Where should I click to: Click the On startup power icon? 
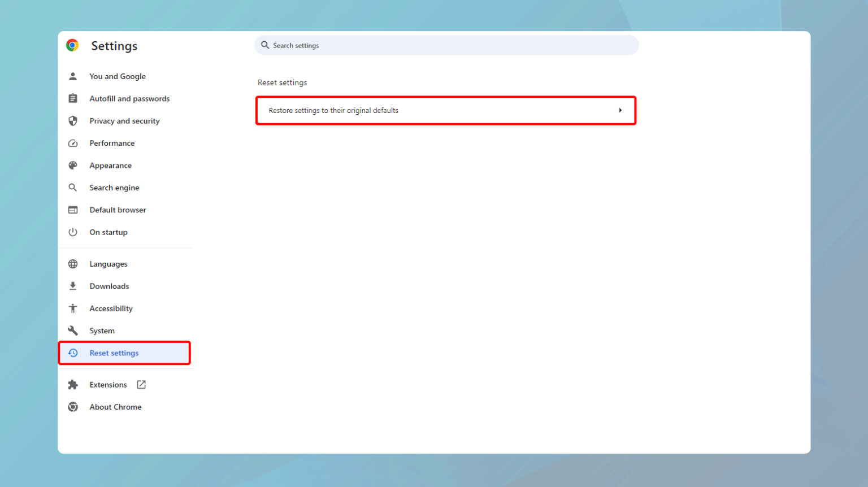pos(73,232)
